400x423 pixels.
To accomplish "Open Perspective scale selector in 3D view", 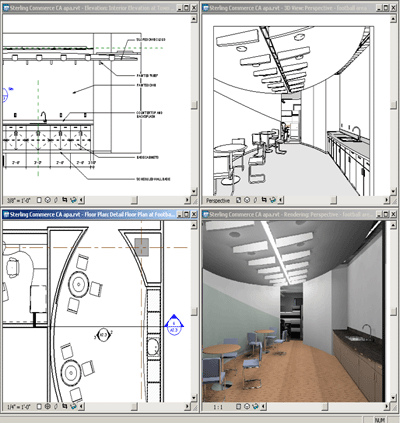I will click(218, 200).
